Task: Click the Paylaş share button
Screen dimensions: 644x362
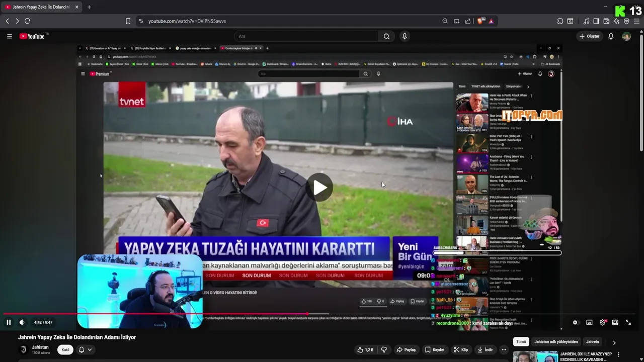Action: (406, 349)
